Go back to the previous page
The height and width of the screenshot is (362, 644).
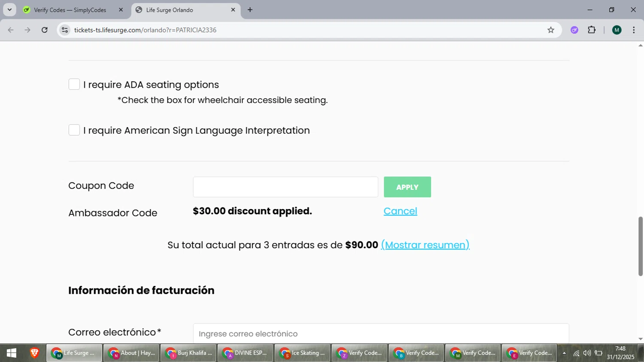point(11,30)
